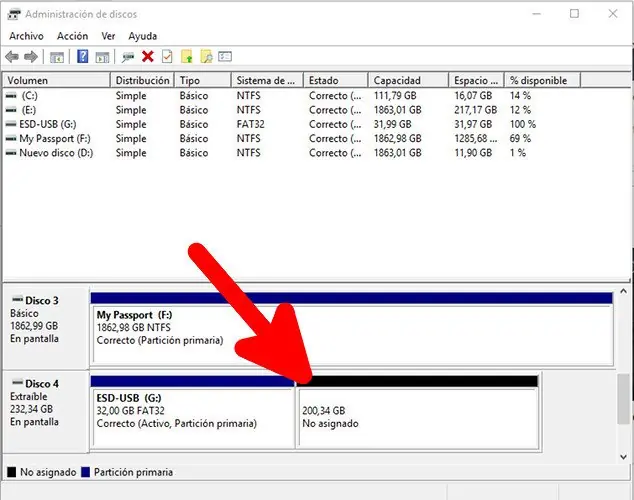The width and height of the screenshot is (634, 500).
Task: Select the 200,34 GB No asignado space
Action: click(x=418, y=411)
